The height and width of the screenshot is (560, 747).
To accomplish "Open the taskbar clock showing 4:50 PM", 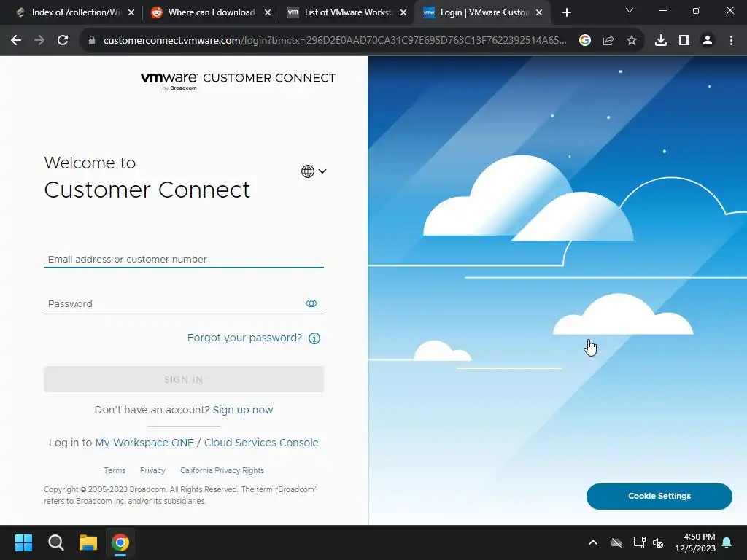I will click(x=695, y=542).
